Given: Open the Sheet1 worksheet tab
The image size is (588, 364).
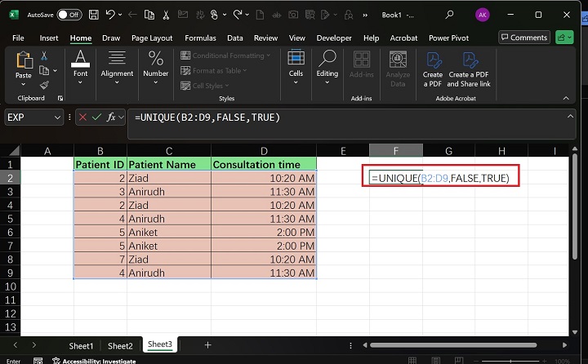Looking at the screenshot, I should click(80, 345).
